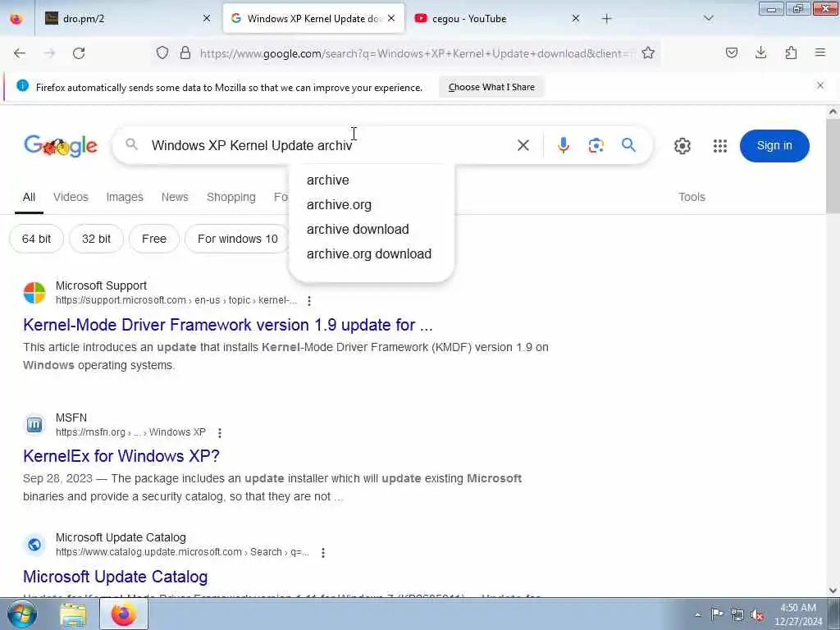Viewport: 840px width, 630px height.
Task: Close the dro.pm/2 tab
Action: click(207, 18)
